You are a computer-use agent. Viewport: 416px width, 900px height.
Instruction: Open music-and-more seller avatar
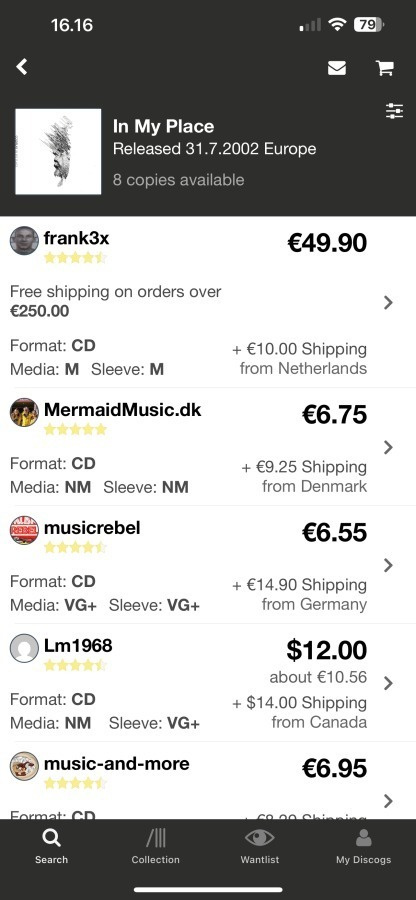click(x=24, y=766)
